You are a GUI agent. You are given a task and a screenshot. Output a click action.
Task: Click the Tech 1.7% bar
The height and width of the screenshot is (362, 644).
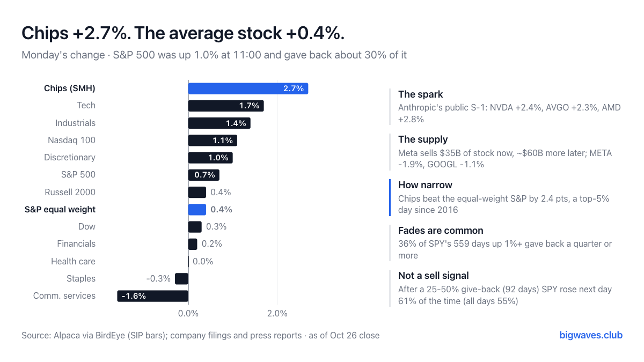[226, 106]
